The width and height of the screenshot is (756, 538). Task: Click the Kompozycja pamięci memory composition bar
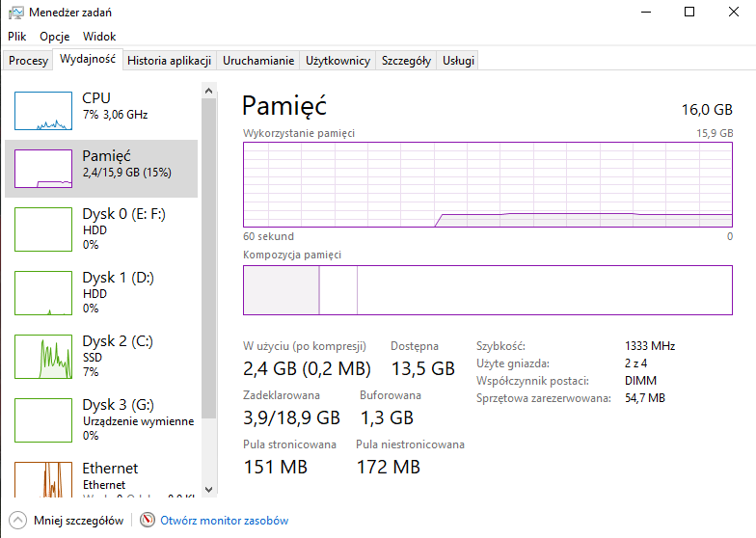coord(488,290)
